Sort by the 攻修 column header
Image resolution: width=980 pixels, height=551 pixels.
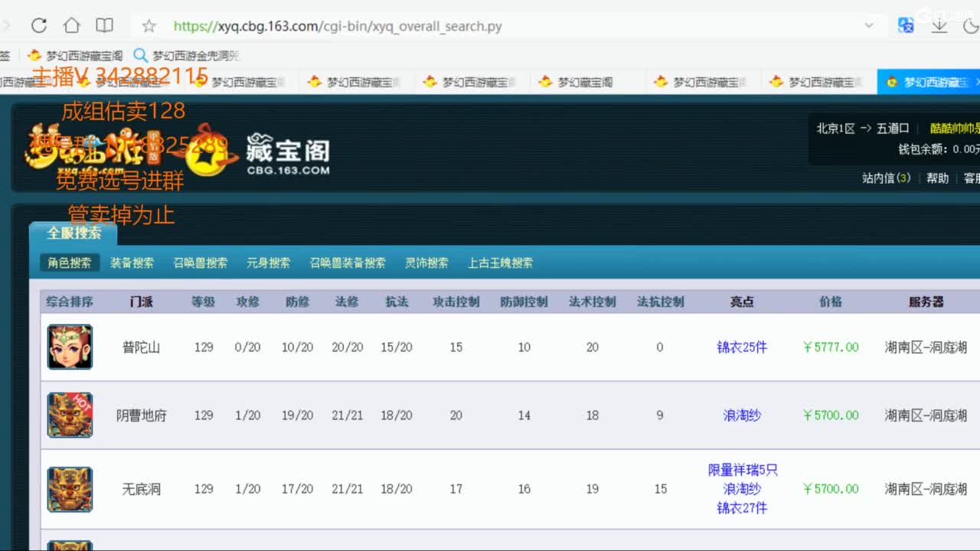tap(247, 302)
